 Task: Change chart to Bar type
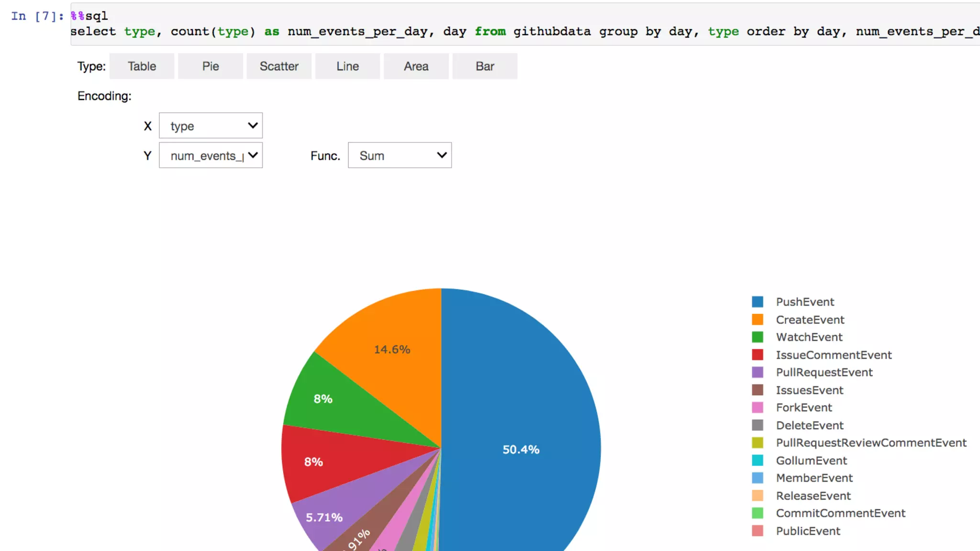(x=484, y=66)
